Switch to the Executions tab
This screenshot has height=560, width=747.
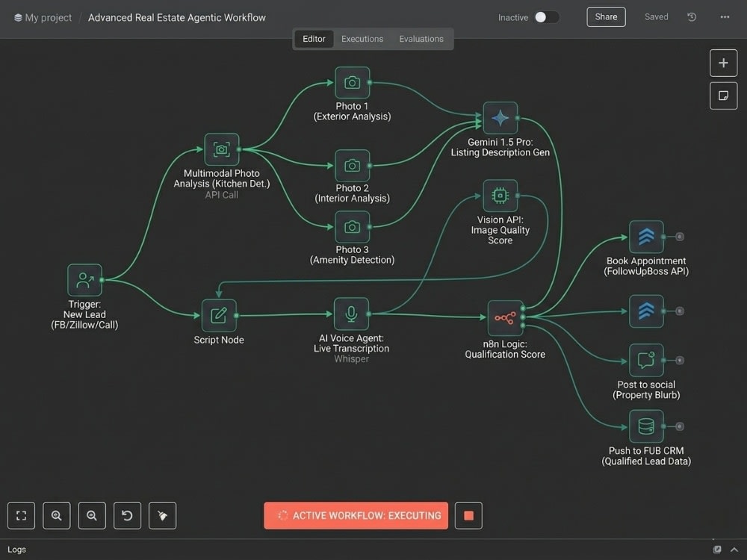tap(362, 39)
